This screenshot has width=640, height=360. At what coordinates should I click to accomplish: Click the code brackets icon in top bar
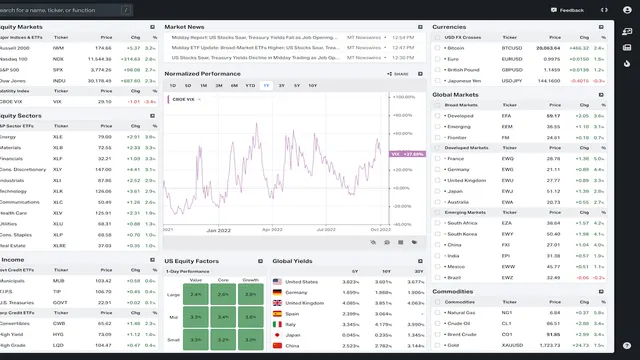(x=604, y=10)
